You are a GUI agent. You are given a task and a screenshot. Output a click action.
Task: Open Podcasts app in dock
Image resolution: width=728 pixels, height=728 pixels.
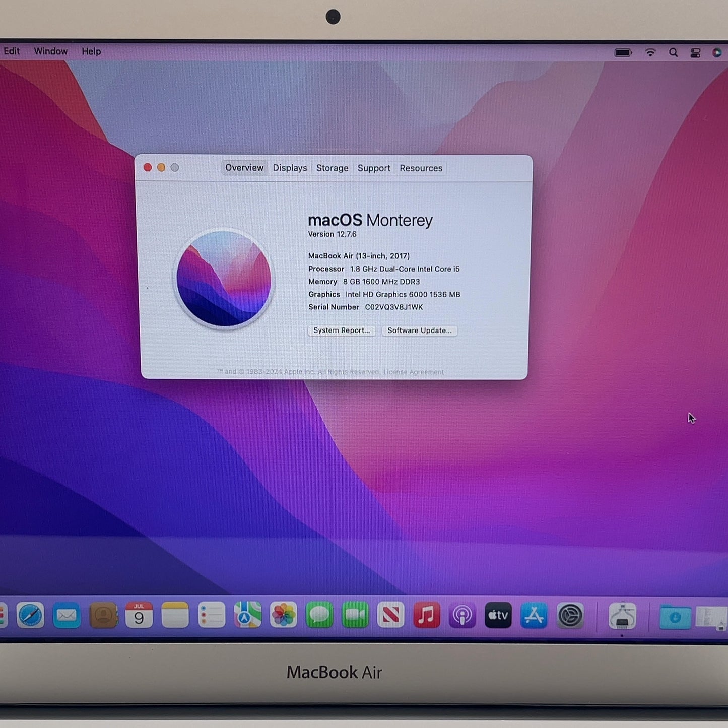[462, 615]
